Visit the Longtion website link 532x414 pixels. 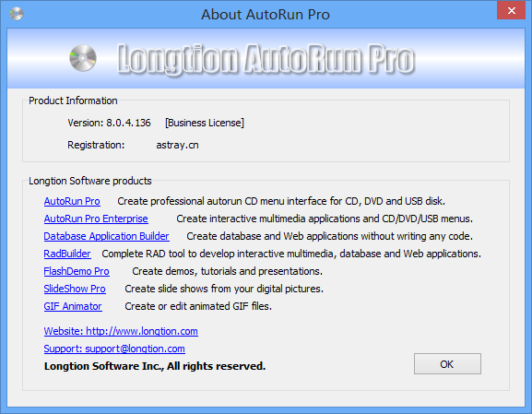[121, 331]
